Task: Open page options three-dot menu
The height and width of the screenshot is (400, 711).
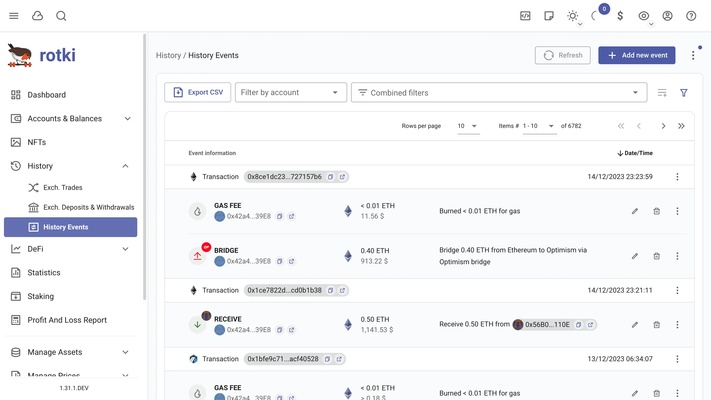Action: click(693, 55)
